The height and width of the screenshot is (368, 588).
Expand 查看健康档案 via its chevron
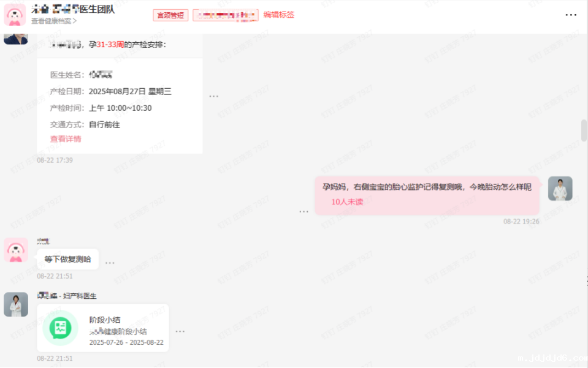point(76,20)
